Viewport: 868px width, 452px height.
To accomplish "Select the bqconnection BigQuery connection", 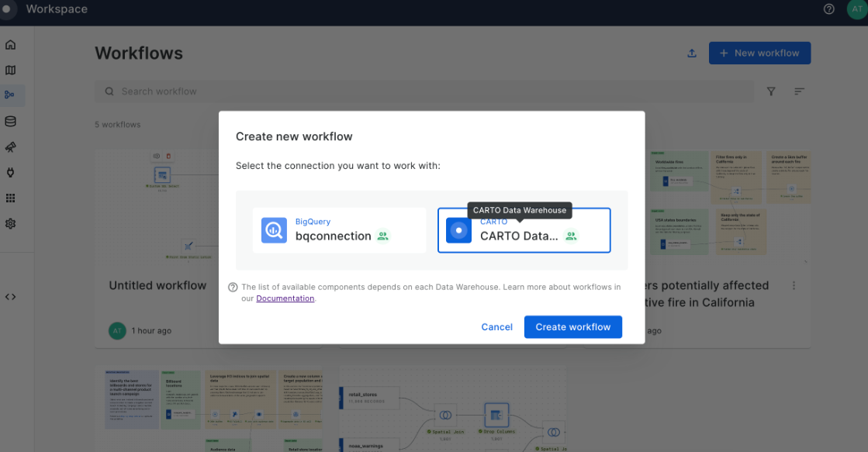I will coord(339,230).
